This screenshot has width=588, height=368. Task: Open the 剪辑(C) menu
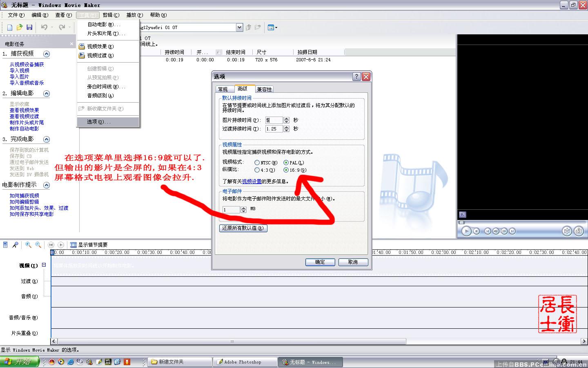click(111, 15)
